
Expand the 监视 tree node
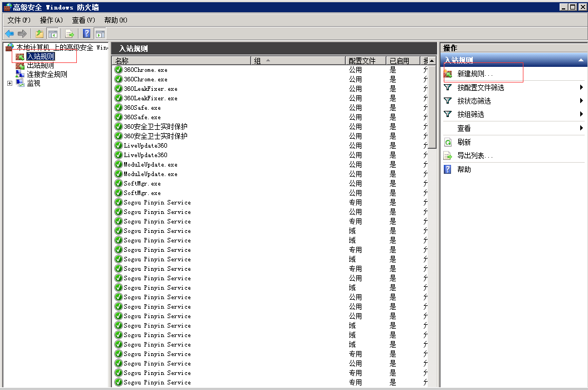(x=9, y=84)
